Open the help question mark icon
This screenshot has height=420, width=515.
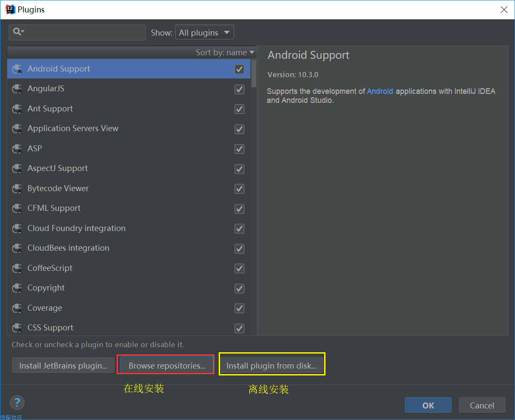coord(17,403)
